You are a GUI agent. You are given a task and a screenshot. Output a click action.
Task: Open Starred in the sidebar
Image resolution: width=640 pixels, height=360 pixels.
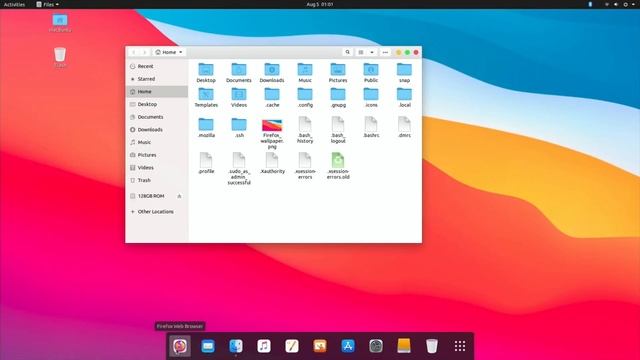(x=157, y=79)
